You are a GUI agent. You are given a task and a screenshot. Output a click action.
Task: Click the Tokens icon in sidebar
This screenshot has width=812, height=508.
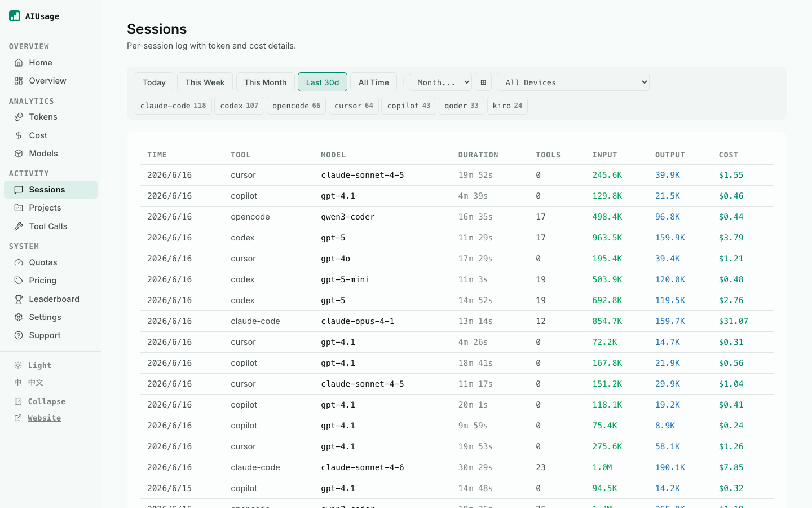click(x=19, y=117)
